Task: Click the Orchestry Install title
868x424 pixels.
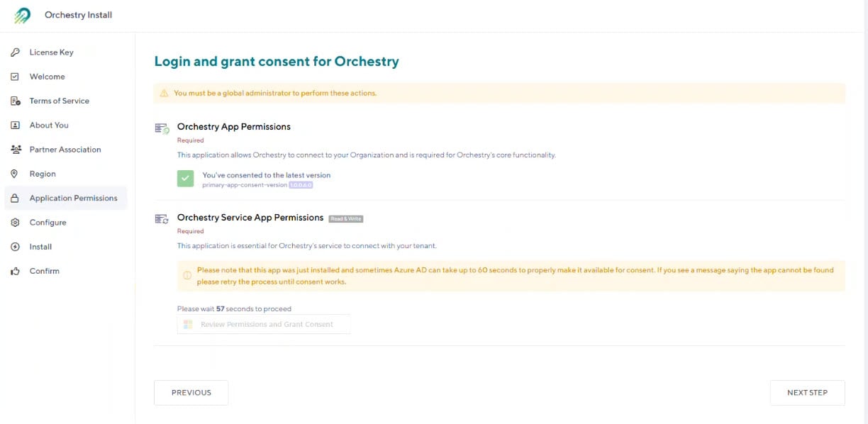Action: coord(78,15)
